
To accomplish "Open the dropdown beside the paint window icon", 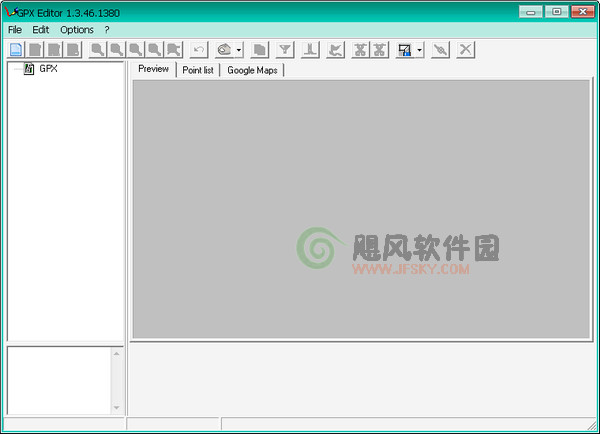I will point(419,50).
